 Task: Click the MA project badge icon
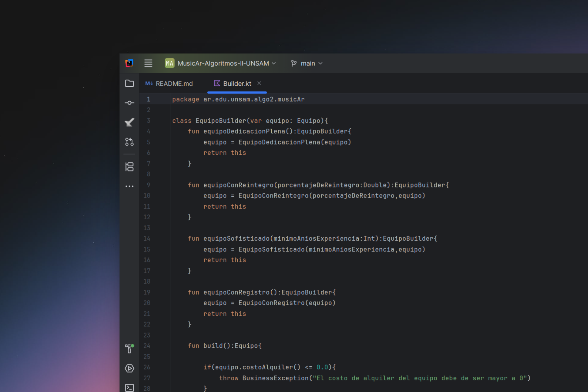point(169,63)
